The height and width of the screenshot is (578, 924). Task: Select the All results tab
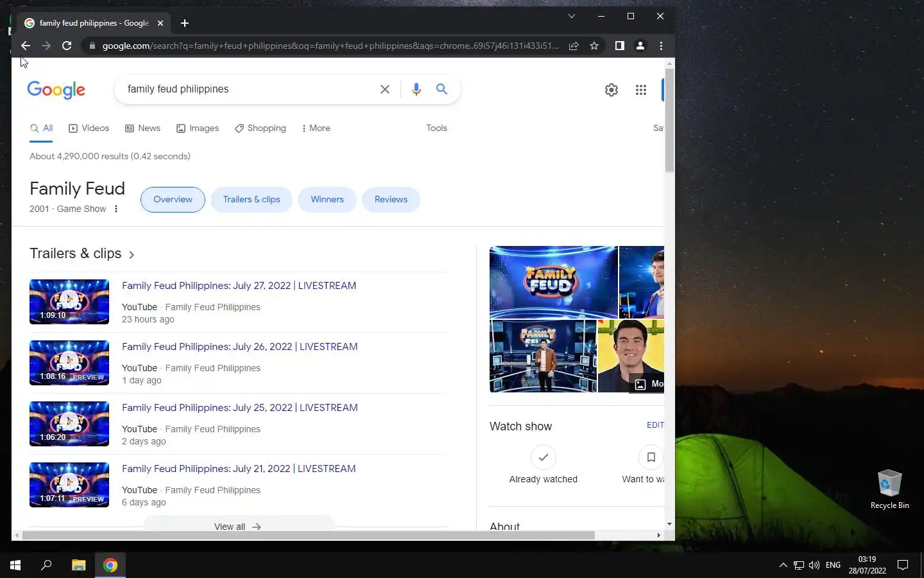click(41, 128)
